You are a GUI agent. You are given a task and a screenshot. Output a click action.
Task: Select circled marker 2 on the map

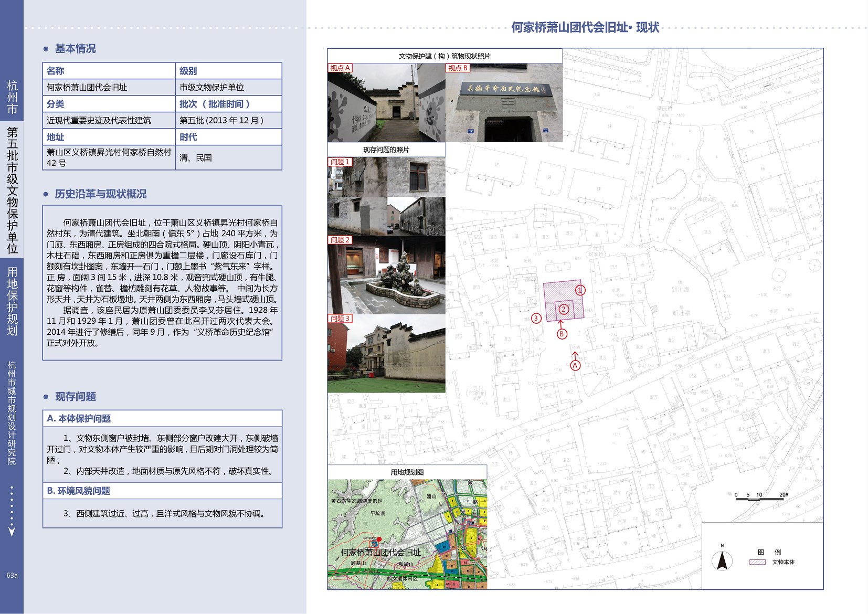pyautogui.click(x=563, y=309)
